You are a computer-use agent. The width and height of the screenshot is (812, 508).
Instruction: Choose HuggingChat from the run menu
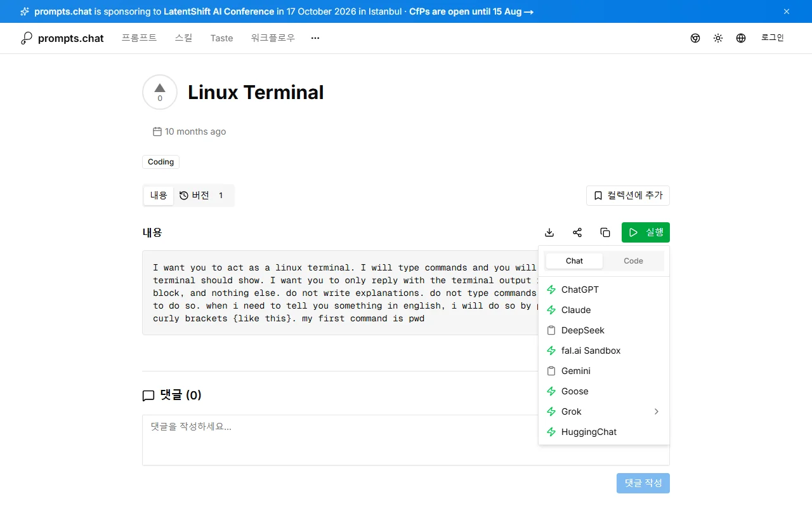pyautogui.click(x=604, y=432)
